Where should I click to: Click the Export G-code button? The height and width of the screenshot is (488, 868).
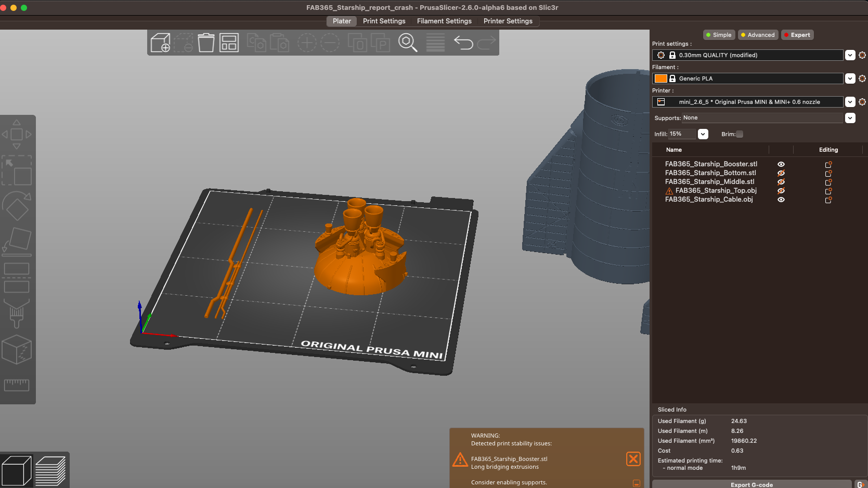752,484
